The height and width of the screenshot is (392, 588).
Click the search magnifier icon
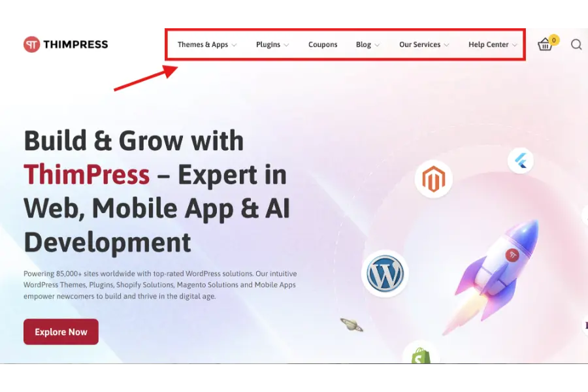[x=576, y=44]
